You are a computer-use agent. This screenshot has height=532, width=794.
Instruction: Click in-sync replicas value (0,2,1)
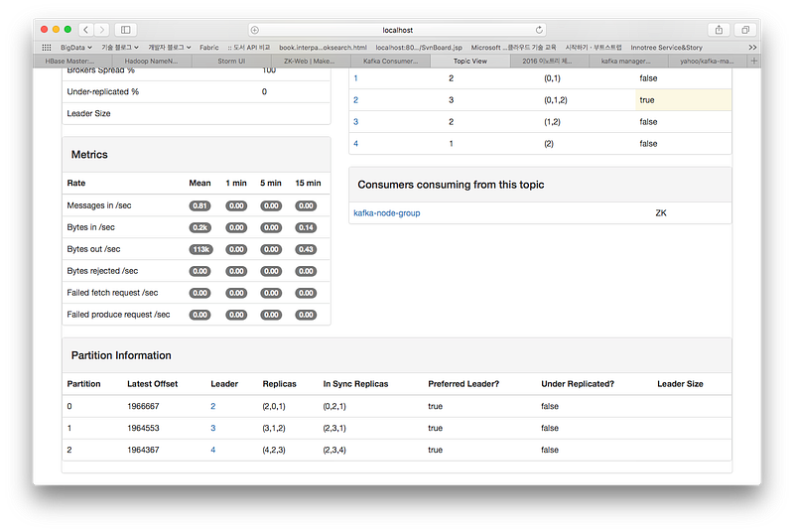click(334, 407)
